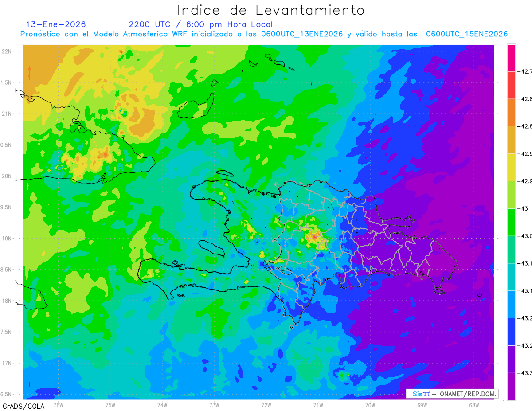Click the title 'Indice de Levantamiento'
The image size is (532, 411).
pos(271,10)
